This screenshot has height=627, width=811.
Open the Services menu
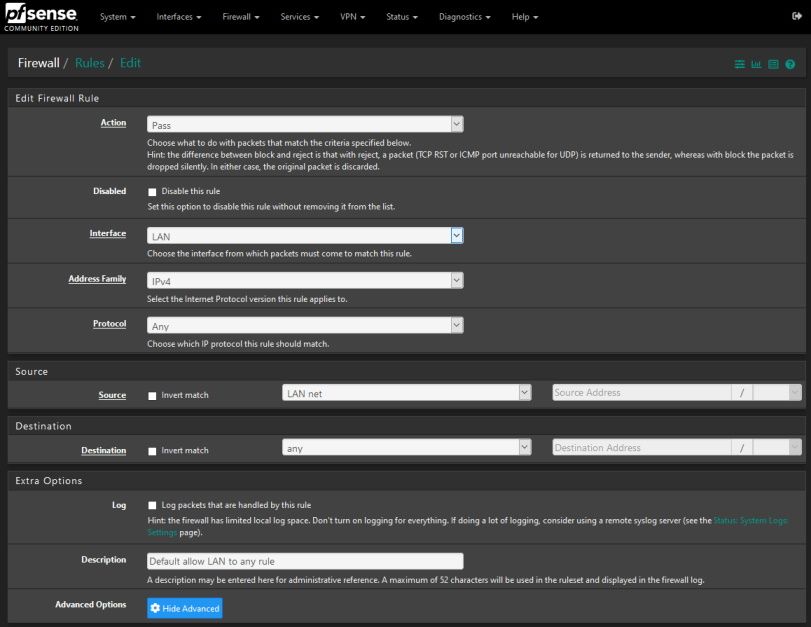[x=299, y=17]
